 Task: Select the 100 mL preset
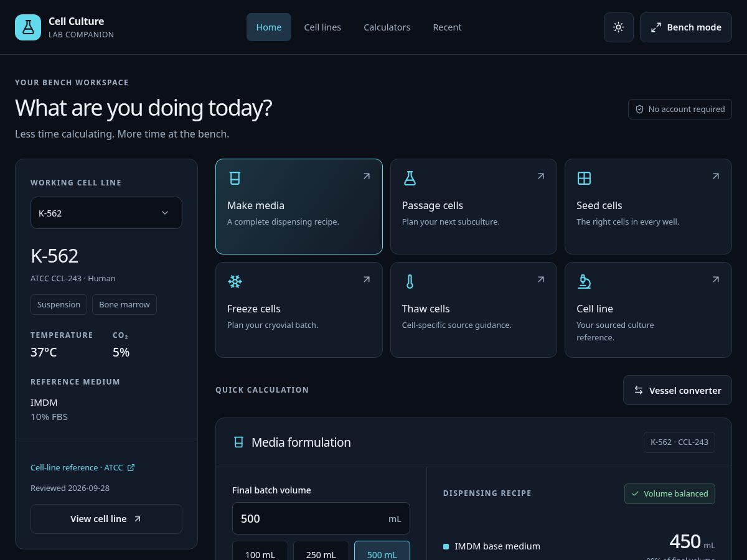point(260,550)
